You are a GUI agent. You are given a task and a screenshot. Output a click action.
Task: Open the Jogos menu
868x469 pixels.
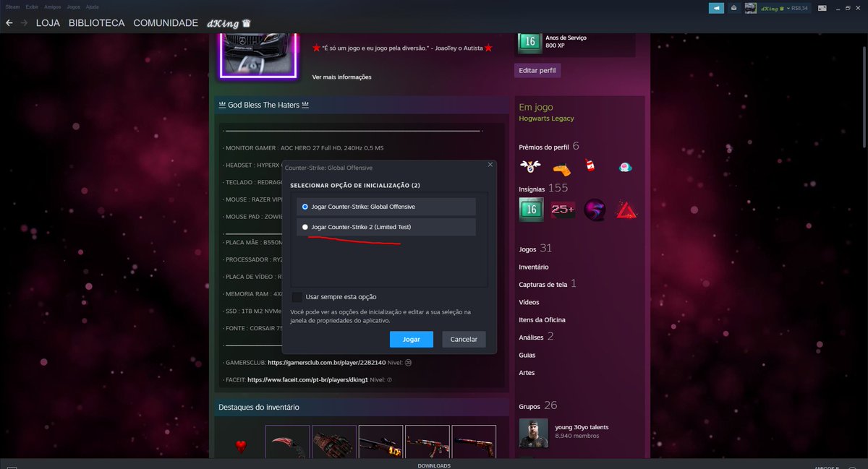[x=74, y=7]
